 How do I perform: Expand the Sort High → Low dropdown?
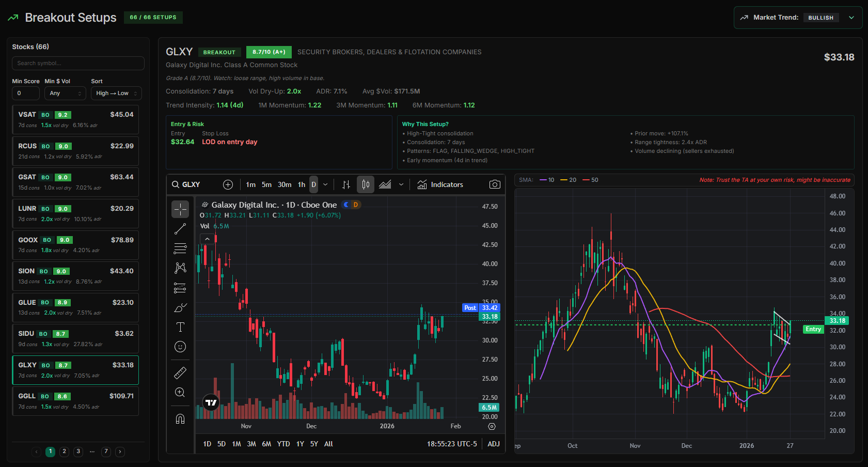click(116, 94)
